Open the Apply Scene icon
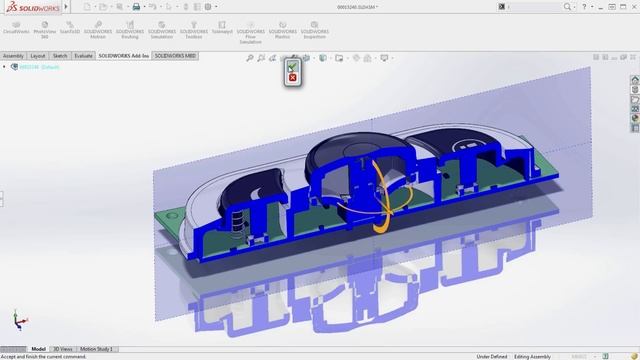 pyautogui.click(x=367, y=58)
